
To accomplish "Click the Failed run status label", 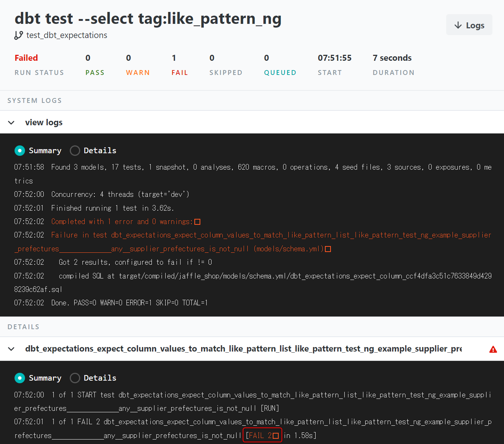I will [26, 58].
